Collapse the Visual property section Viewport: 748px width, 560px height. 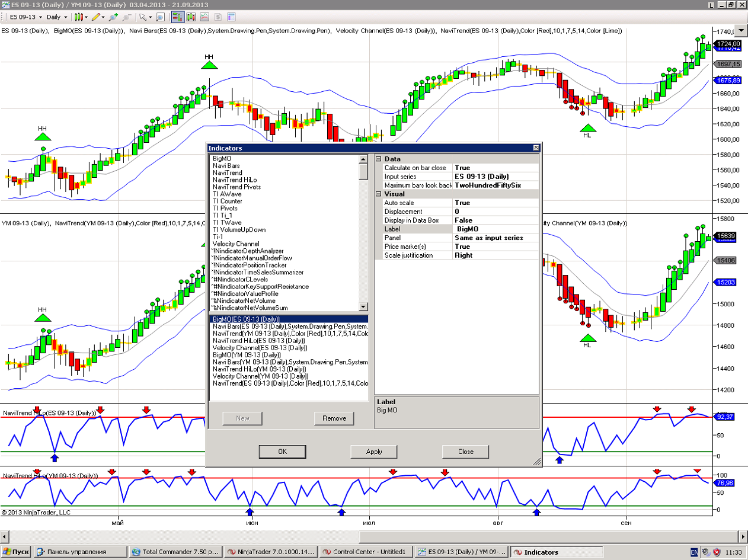[379, 194]
